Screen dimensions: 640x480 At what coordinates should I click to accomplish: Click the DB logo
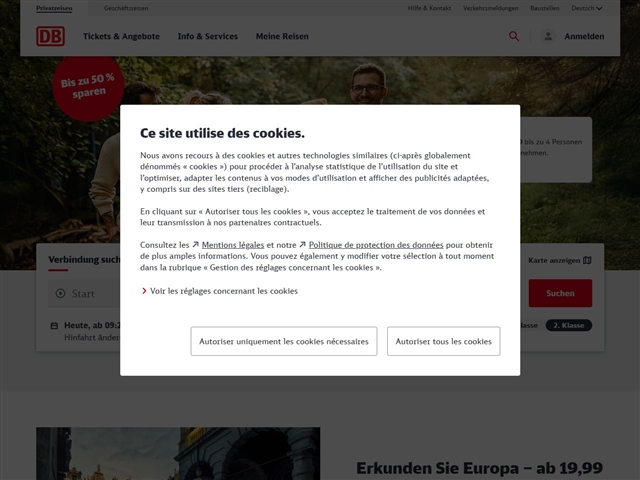pyautogui.click(x=51, y=36)
